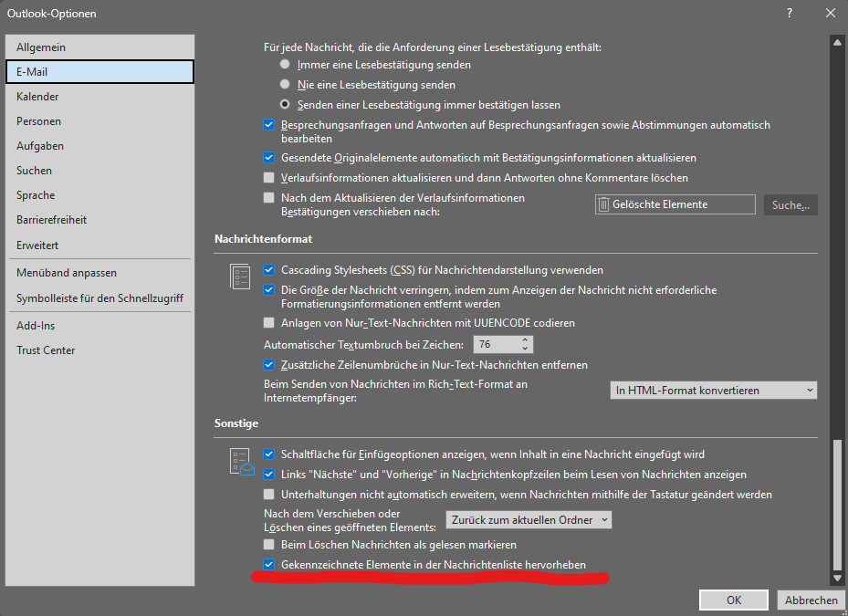Screen dimensions: 848x616
Task: Open the Suchen options
Action: [99, 171]
